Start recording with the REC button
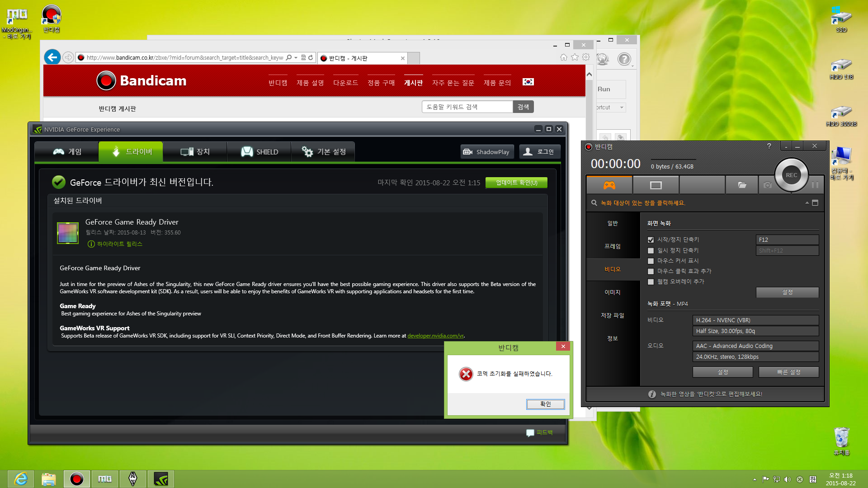Screen dimensions: 868x488 pos(791,175)
